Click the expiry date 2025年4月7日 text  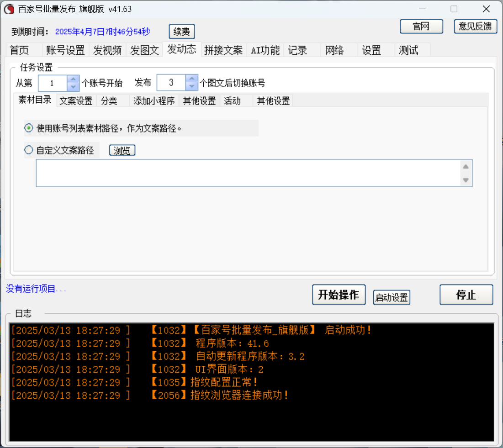coord(103,32)
